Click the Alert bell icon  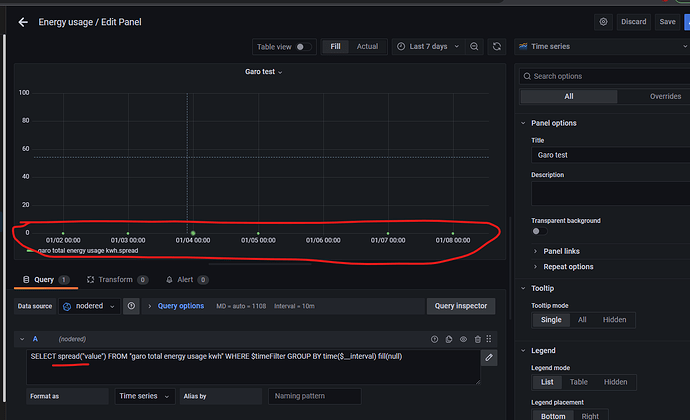coord(169,280)
